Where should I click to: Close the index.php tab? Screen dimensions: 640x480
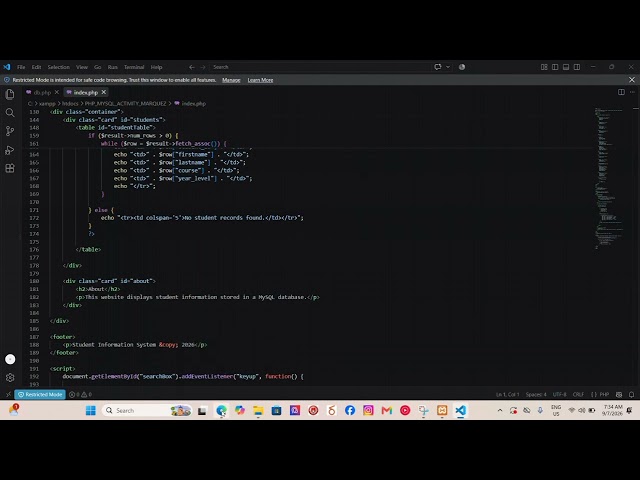point(104,92)
